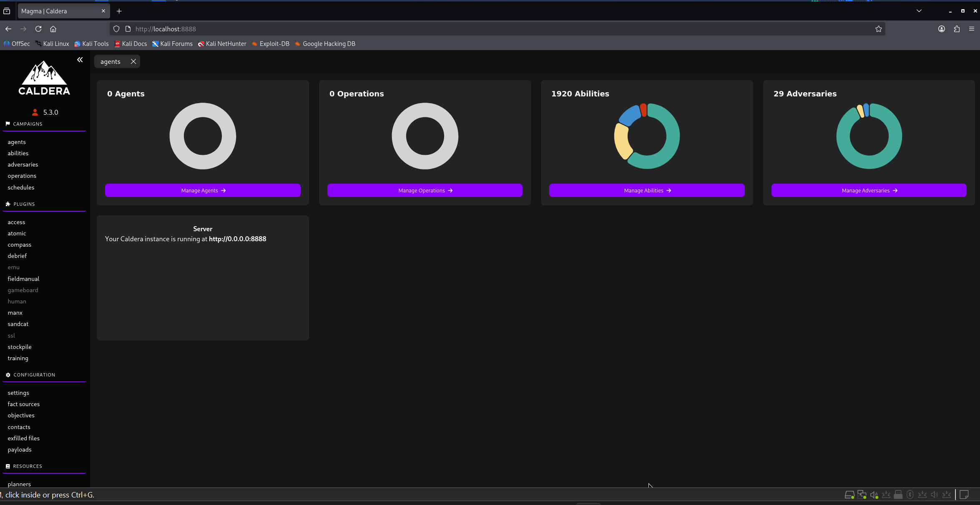The width and height of the screenshot is (980, 505).
Task: Reload the page with refresh icon
Action: (x=38, y=29)
